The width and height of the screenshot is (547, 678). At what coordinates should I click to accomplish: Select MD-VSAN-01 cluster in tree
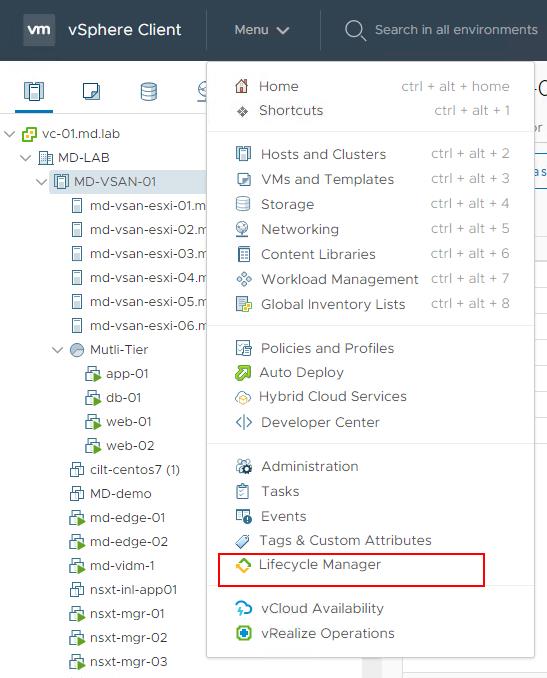point(115,182)
